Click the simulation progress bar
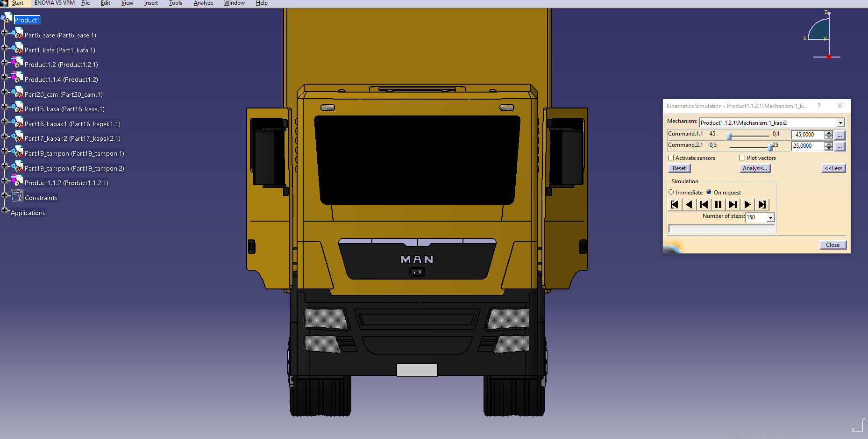 click(722, 229)
